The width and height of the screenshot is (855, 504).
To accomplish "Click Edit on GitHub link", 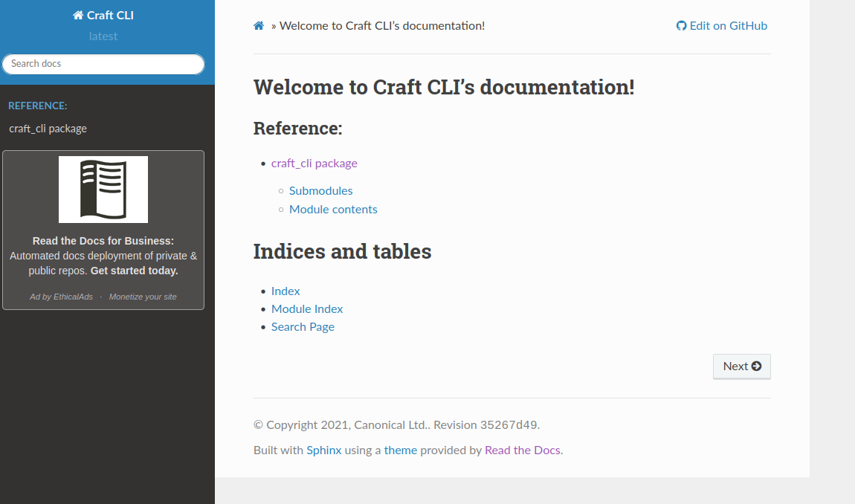I will [721, 25].
